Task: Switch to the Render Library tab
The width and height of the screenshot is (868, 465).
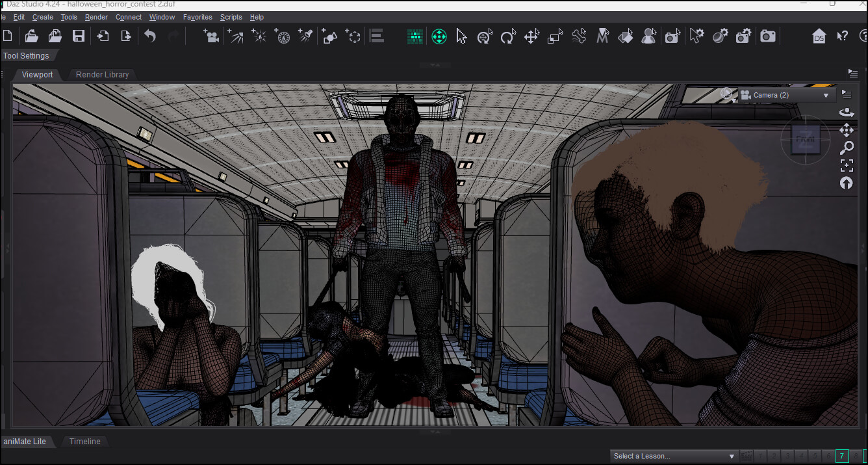Action: pos(103,75)
